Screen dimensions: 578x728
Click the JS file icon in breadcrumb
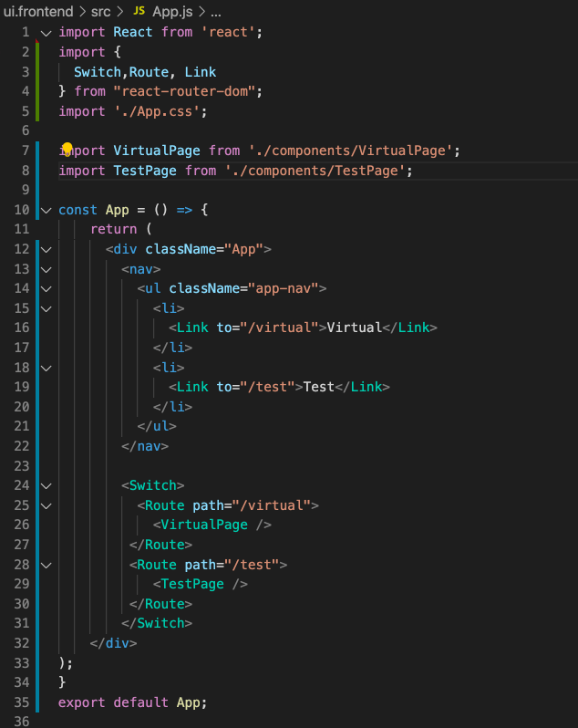139,10
